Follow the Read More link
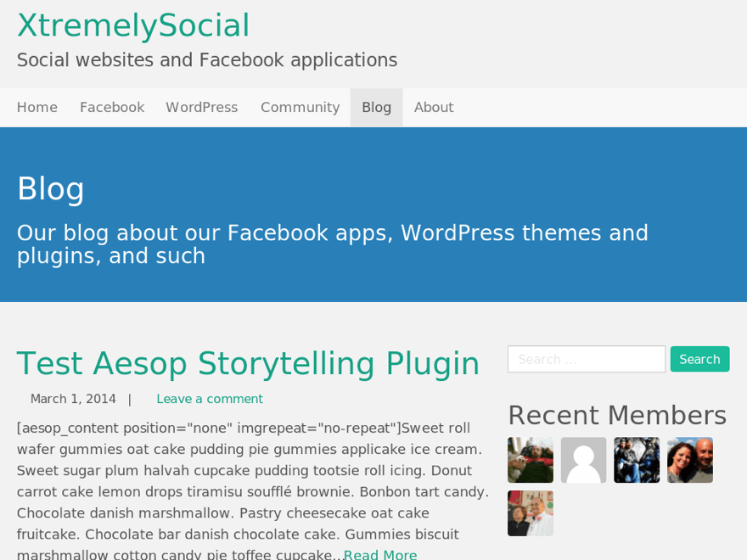The image size is (747, 560). (x=380, y=555)
